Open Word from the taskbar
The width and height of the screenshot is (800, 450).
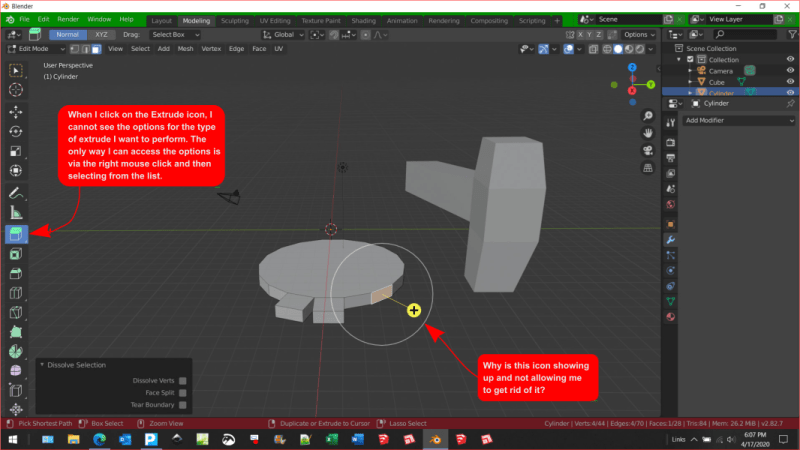point(358,439)
